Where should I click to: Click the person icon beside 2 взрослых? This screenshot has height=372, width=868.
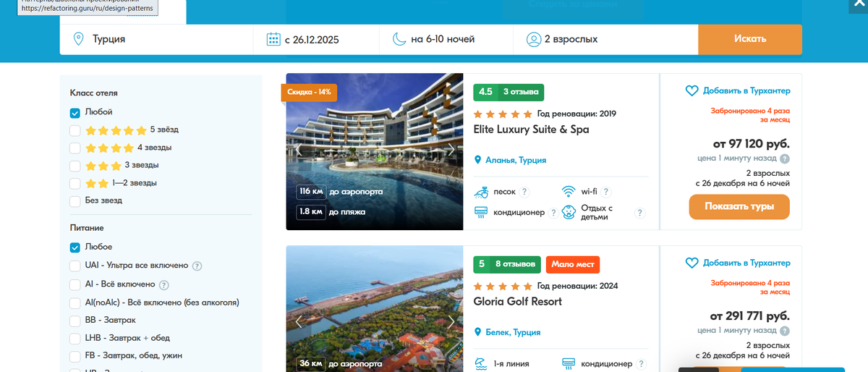point(534,39)
